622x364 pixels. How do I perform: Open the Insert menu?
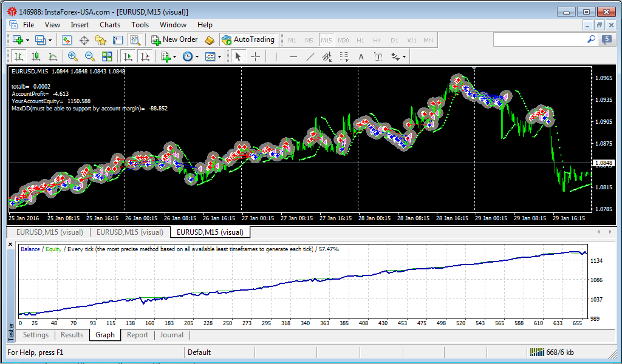click(80, 24)
